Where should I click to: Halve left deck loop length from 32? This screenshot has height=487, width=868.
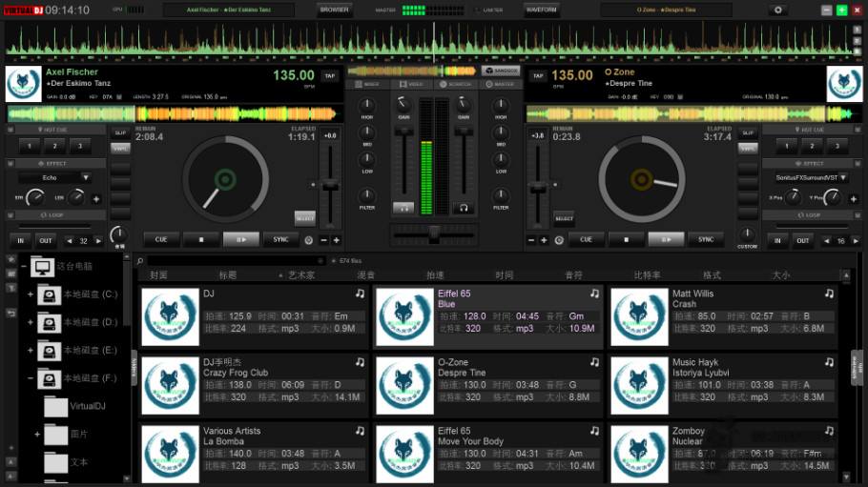point(70,241)
